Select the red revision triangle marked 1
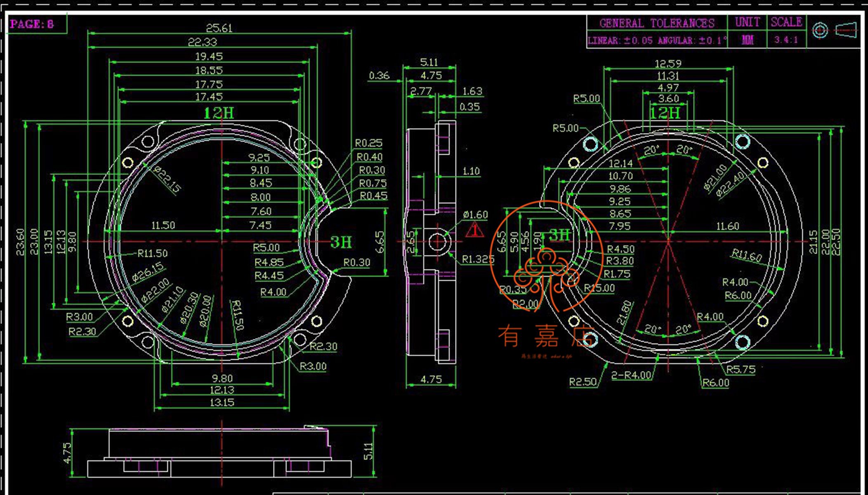The width and height of the screenshot is (868, 495). click(x=474, y=230)
